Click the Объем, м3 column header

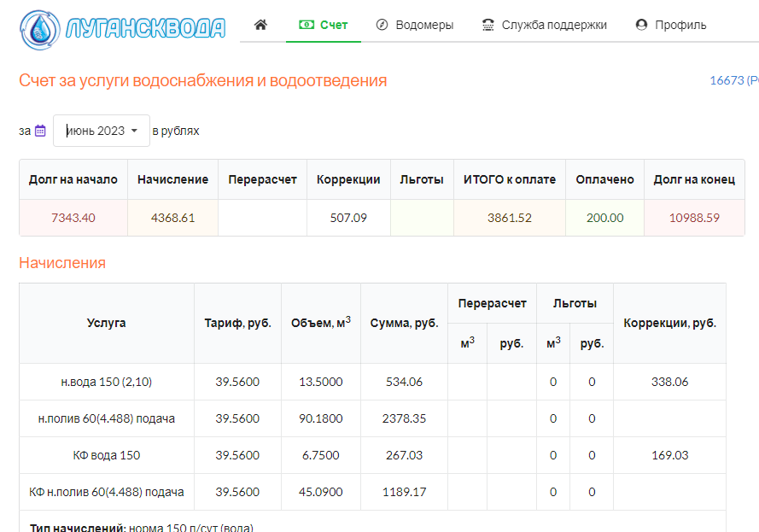click(321, 323)
